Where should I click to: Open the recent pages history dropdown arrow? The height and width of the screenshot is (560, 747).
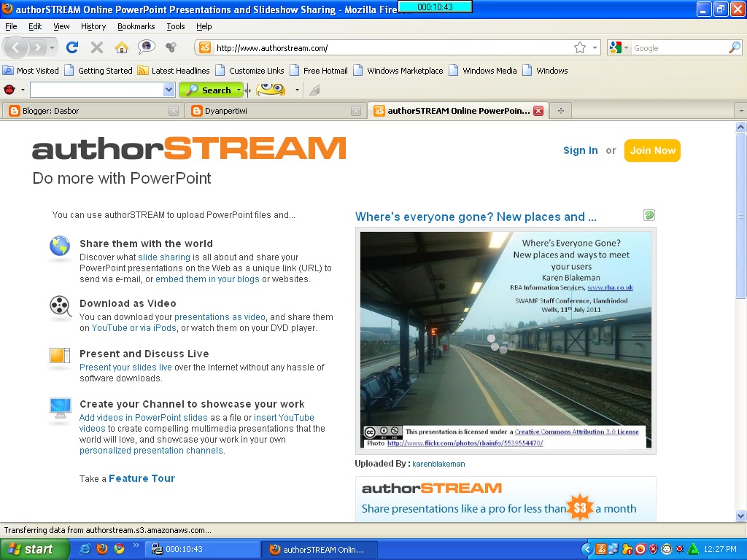click(52, 47)
